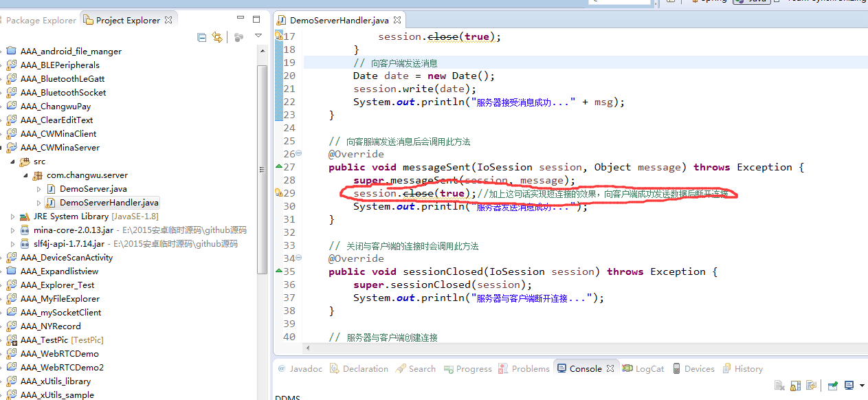Close the Project Explorer view

click(170, 21)
